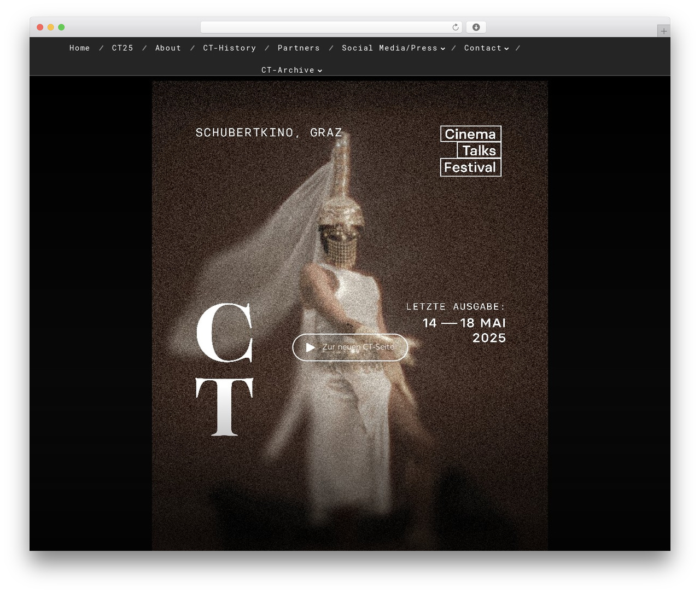The height and width of the screenshot is (593, 700).
Task: Click the play triangle icon in the button
Action: [310, 347]
